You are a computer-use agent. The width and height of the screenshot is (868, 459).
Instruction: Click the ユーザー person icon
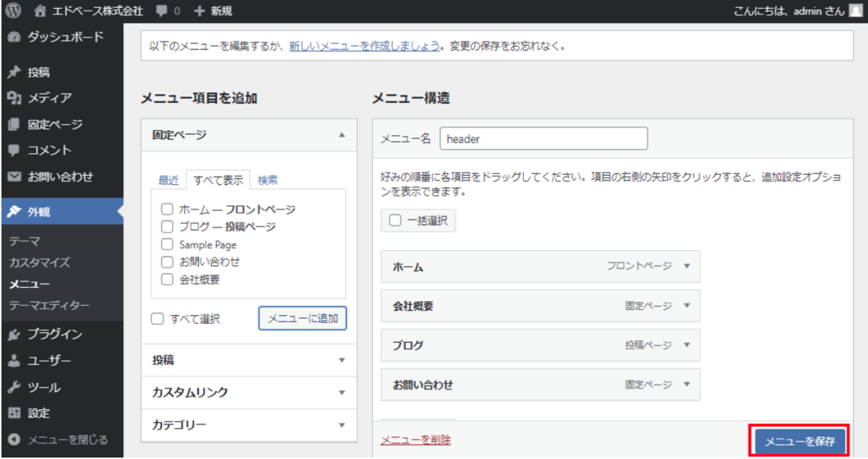point(14,361)
